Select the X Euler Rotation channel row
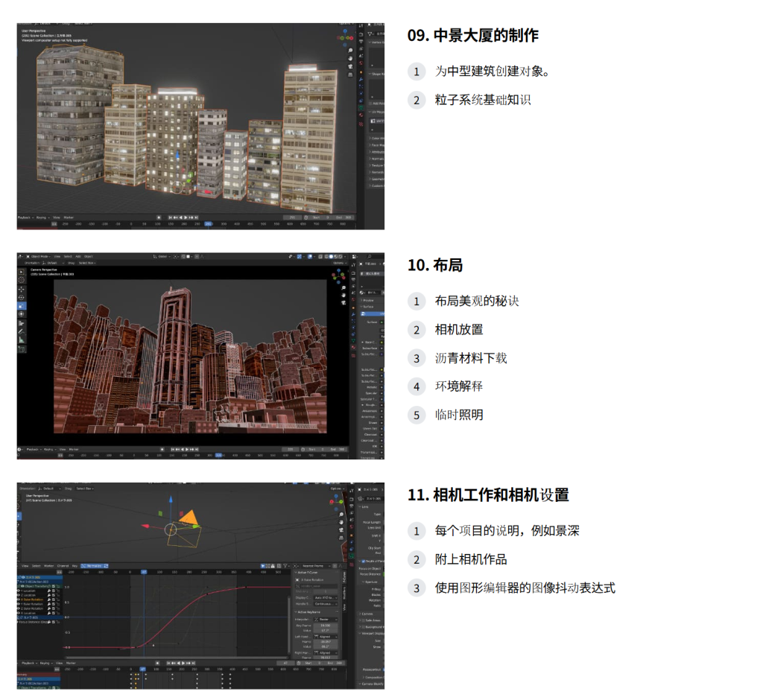This screenshot has width=763, height=700. pos(39,599)
